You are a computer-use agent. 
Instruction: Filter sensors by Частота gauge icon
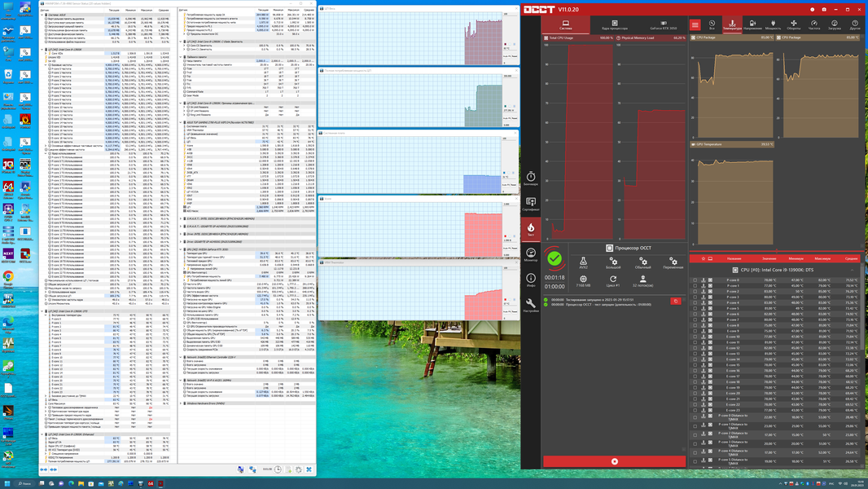click(x=813, y=25)
